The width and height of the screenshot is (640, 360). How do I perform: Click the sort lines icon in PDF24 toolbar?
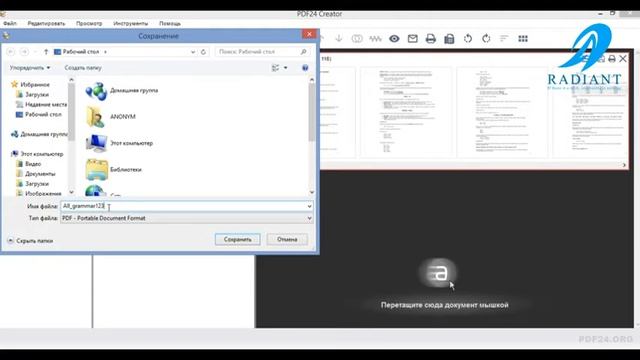coord(504,38)
